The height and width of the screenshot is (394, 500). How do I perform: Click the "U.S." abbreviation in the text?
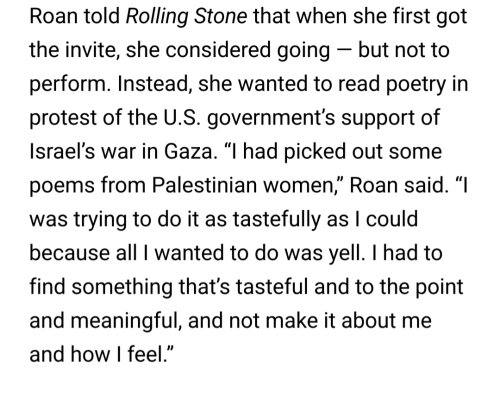click(x=182, y=118)
